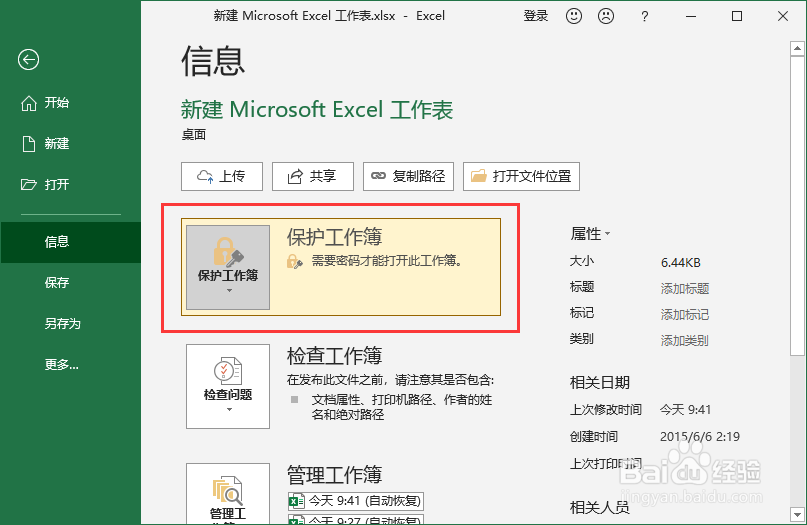Click the small password lock icon beside description
This screenshot has height=525, width=807.
coord(294,261)
